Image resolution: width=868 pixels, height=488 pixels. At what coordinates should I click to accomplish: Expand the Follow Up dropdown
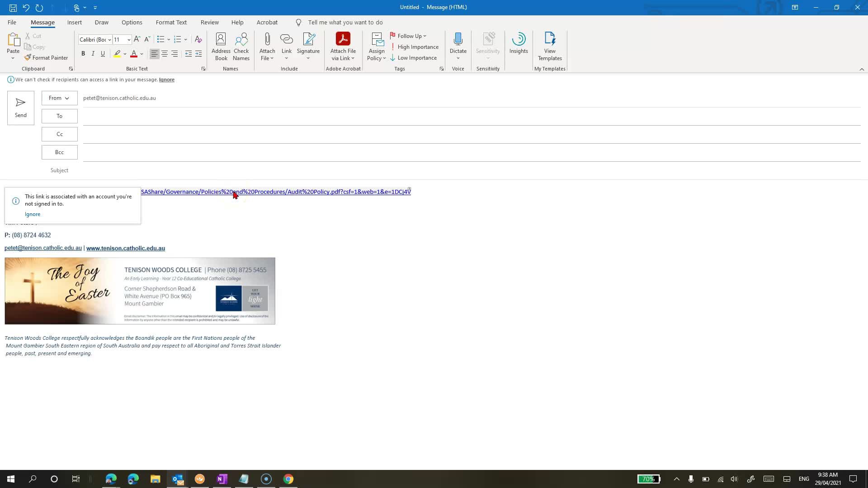425,36
